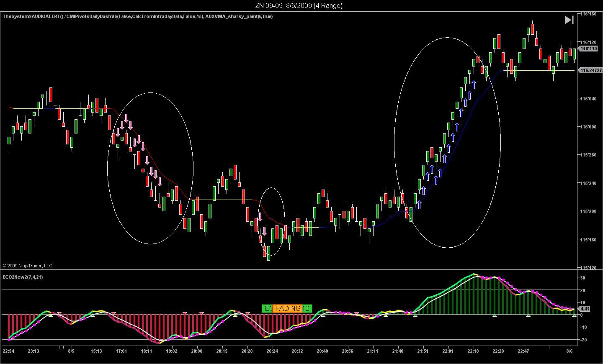The height and width of the screenshot is (364, 603).
Task: Click the 20:15 time axis label
Action: click(x=222, y=351)
